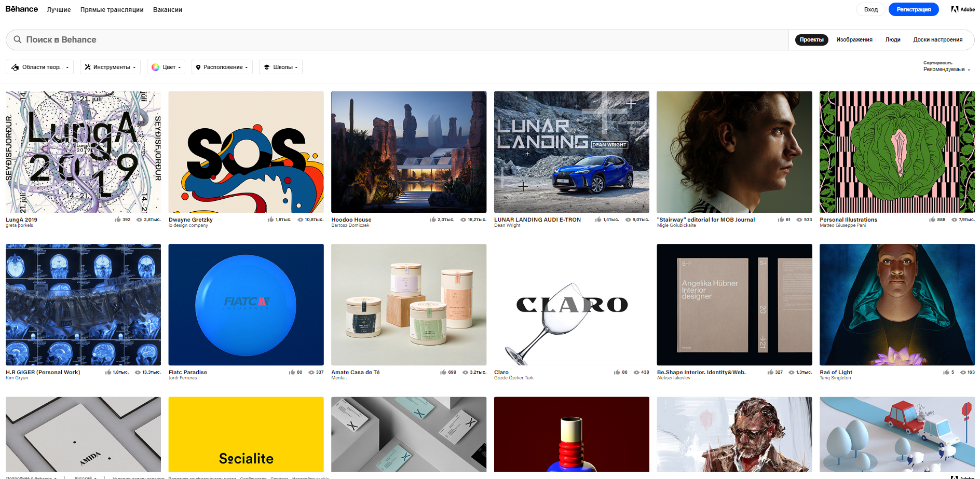Click the Вход button
Screen dimensions: 980x479
(870, 9)
